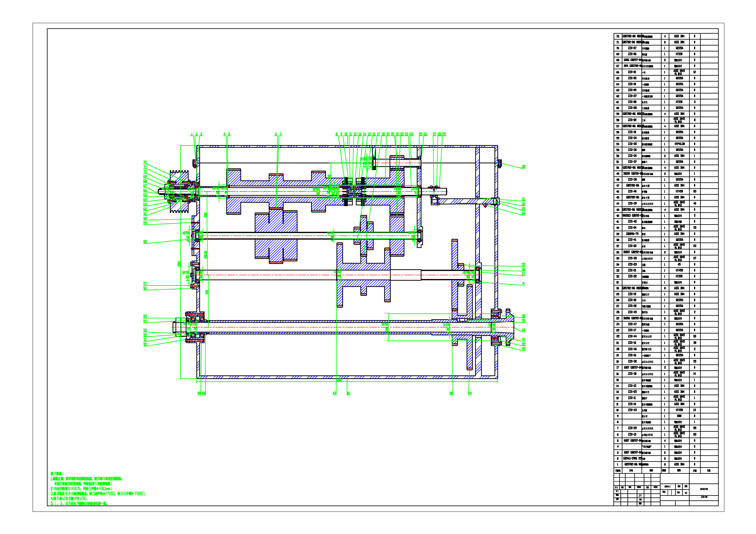The width and height of the screenshot is (756, 534).
Task: Click the NN3013 GB292 bearing code cell
Action: click(x=632, y=216)
